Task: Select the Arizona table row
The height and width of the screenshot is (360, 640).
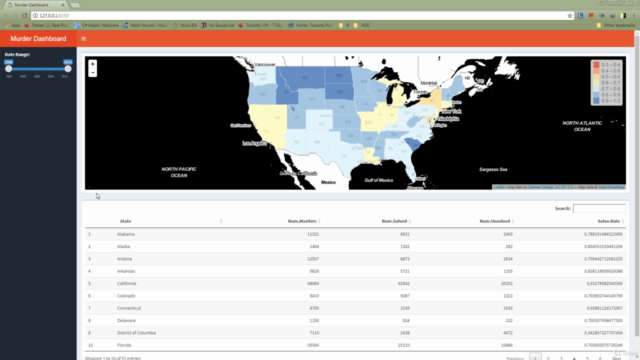Action: pos(355,259)
